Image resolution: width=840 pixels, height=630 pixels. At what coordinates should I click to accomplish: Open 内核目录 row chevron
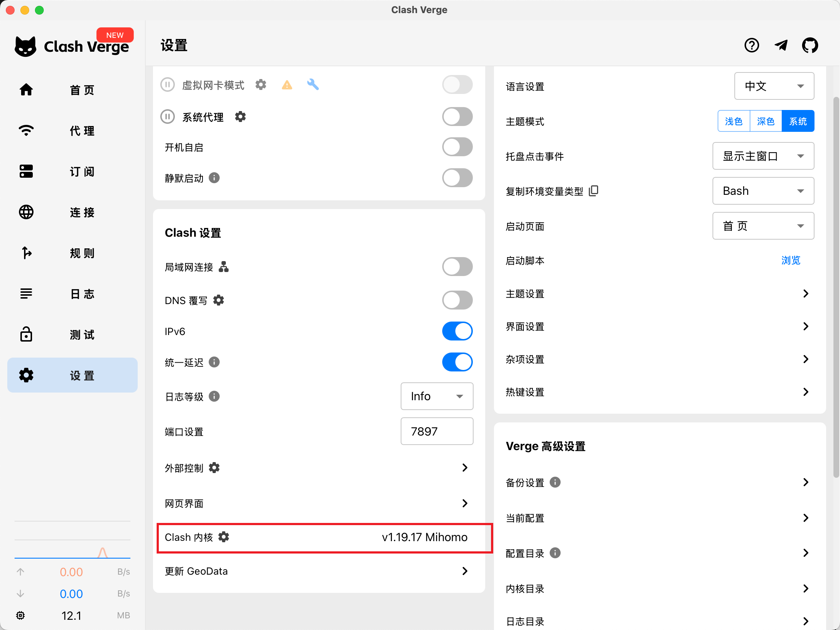pyautogui.click(x=806, y=588)
